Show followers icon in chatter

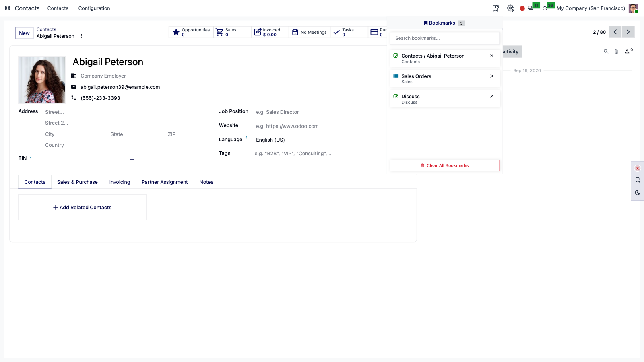628,51
